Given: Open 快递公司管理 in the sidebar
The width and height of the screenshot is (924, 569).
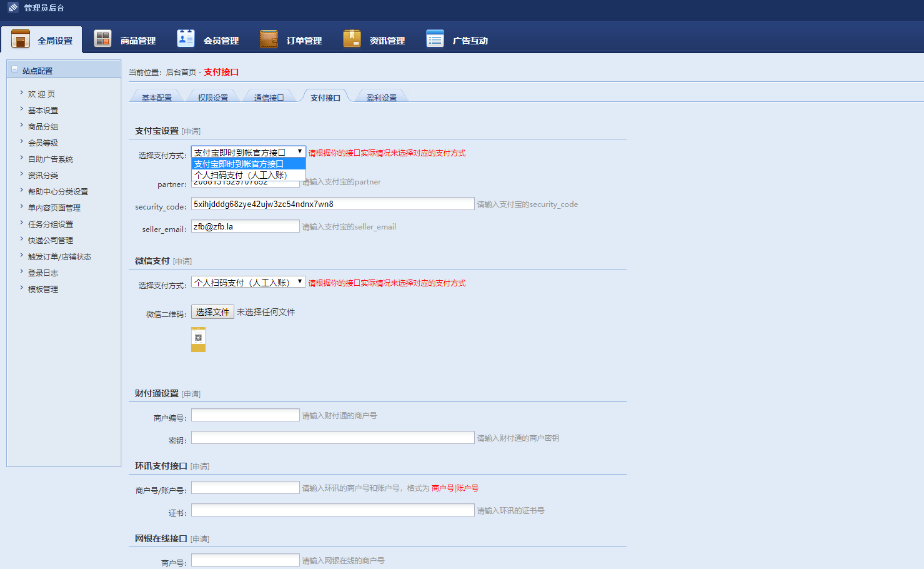Looking at the screenshot, I should [x=51, y=240].
